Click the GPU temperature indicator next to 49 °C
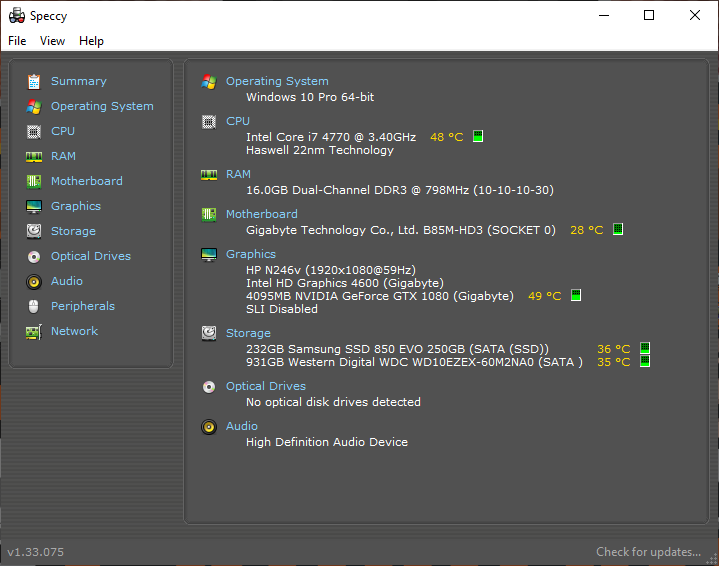Viewport: 719px width, 566px height. [576, 295]
